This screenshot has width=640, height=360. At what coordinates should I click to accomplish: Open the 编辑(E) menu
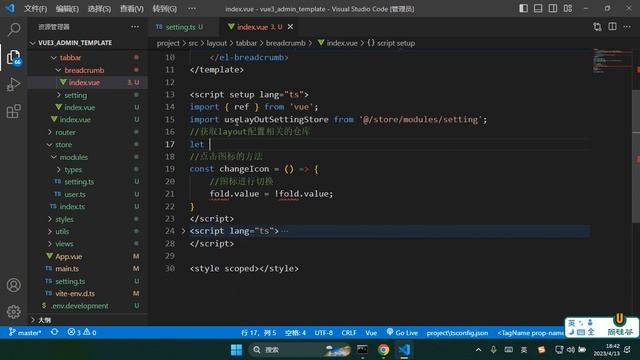pos(67,9)
